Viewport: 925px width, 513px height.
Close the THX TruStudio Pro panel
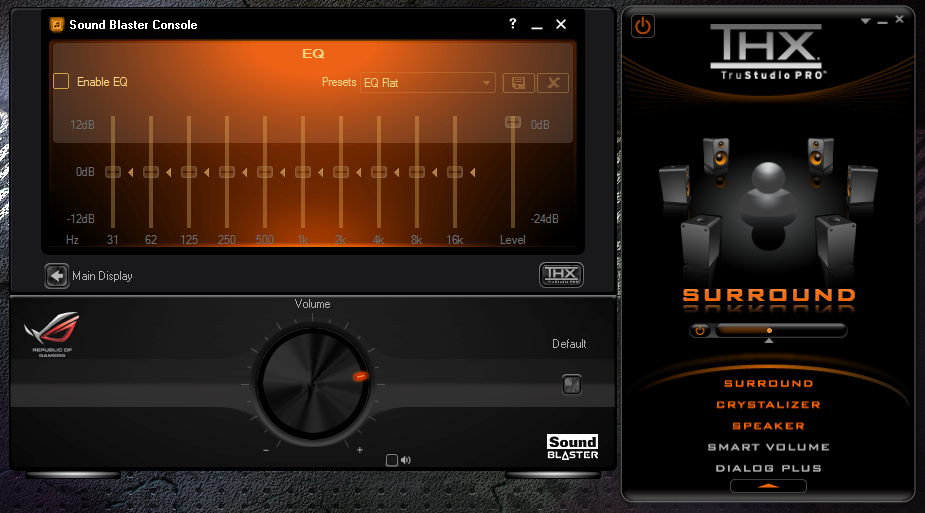coord(900,19)
